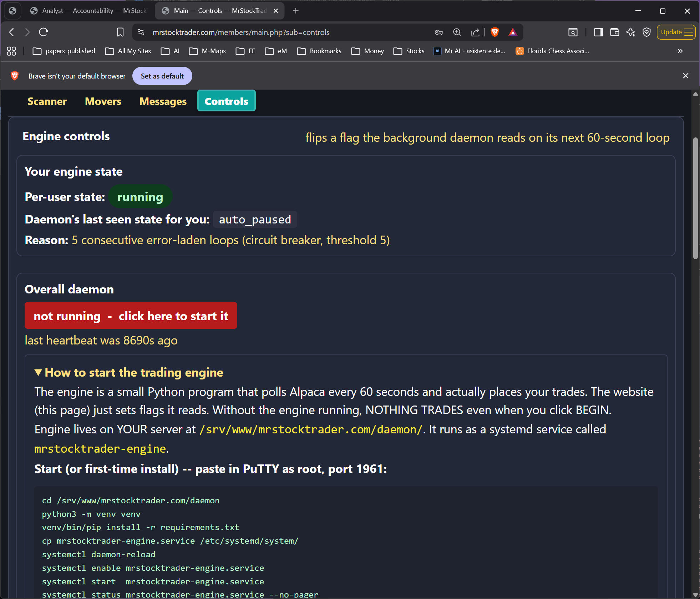Click 'last heartbeat was 8690s ago' text
The image size is (700, 599).
tap(101, 340)
